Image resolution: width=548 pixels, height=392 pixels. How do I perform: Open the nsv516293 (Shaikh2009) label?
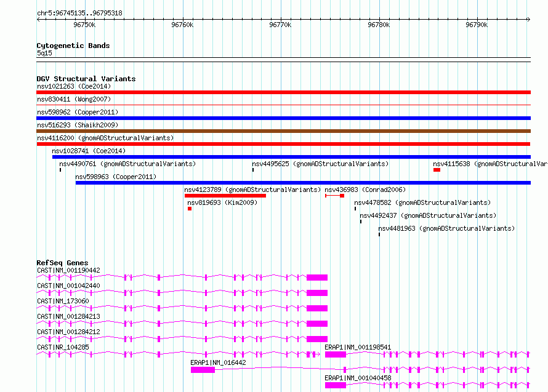click(x=78, y=125)
